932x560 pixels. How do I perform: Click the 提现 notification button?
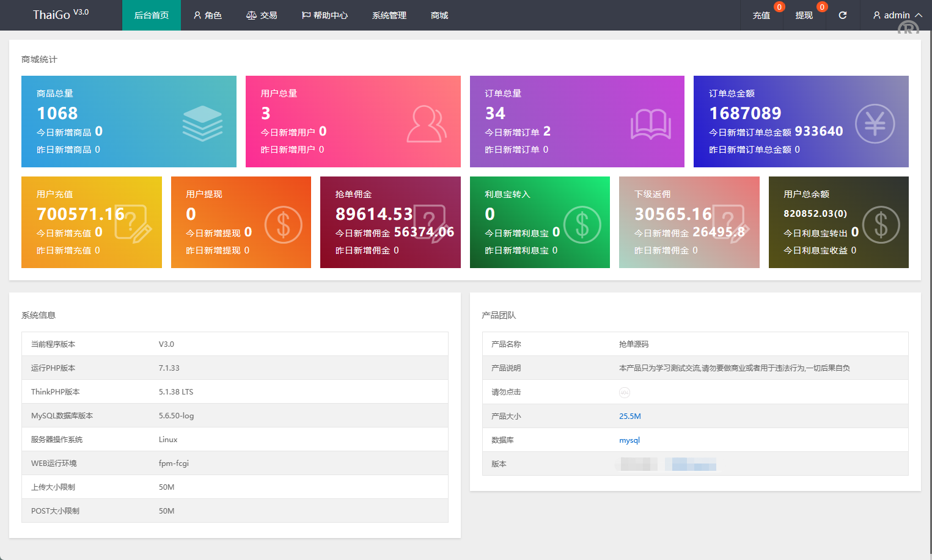click(x=804, y=15)
